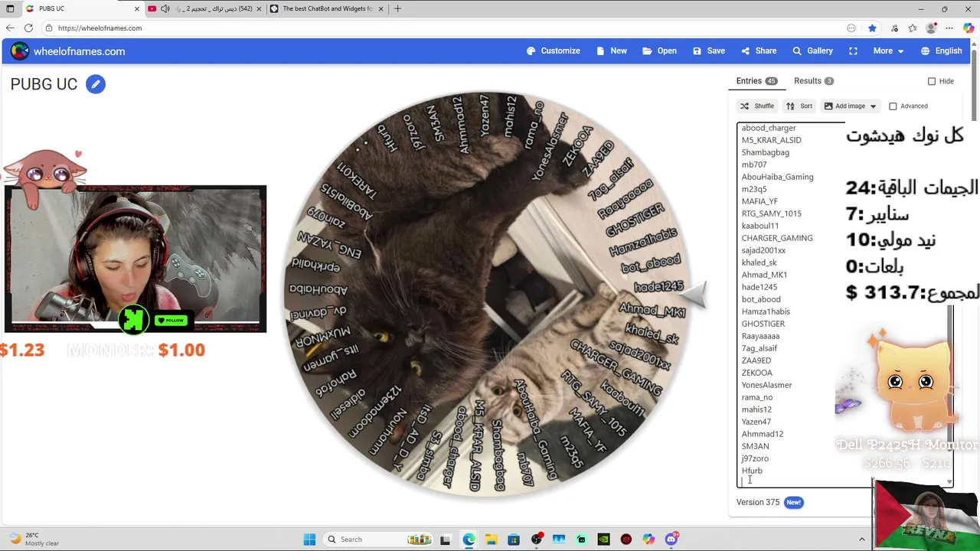Change language from English
This screenshot has height=551, width=980.
pos(941,51)
